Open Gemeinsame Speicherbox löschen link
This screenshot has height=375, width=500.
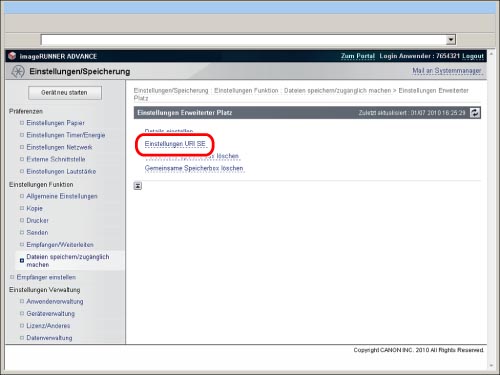(194, 168)
